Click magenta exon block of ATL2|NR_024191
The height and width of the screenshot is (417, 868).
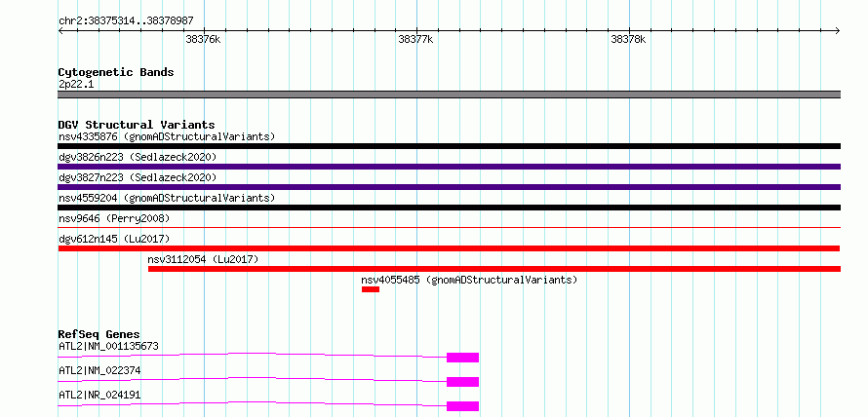click(463, 406)
